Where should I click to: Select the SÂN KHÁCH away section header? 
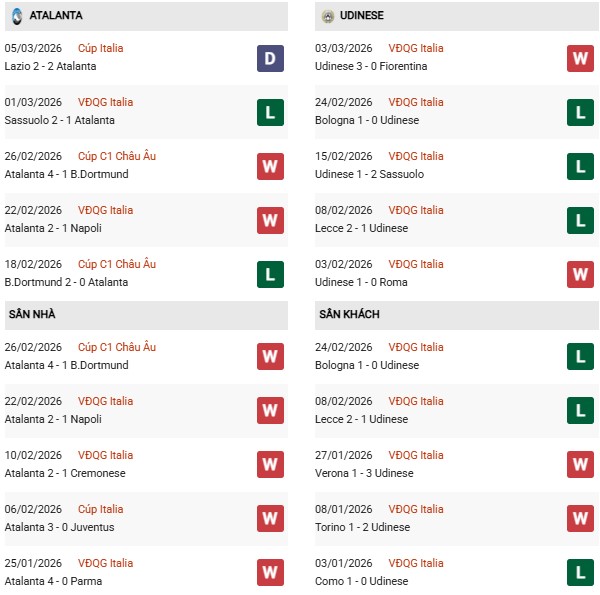[349, 314]
